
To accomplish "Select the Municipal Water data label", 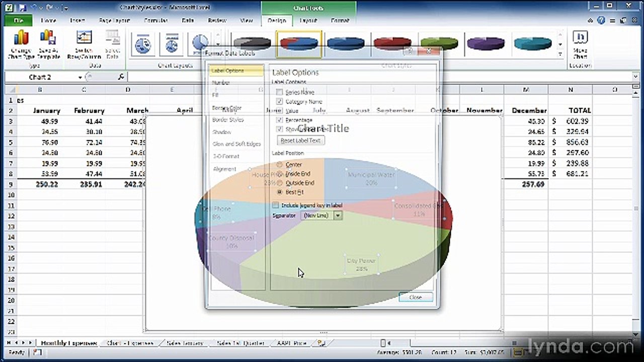I will [371, 178].
